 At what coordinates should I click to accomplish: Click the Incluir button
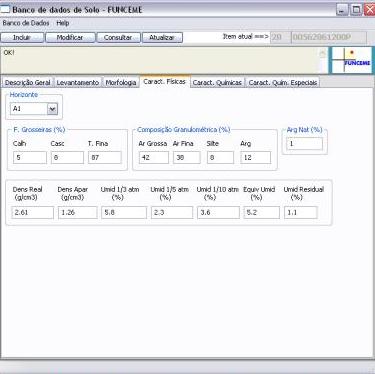click(22, 37)
